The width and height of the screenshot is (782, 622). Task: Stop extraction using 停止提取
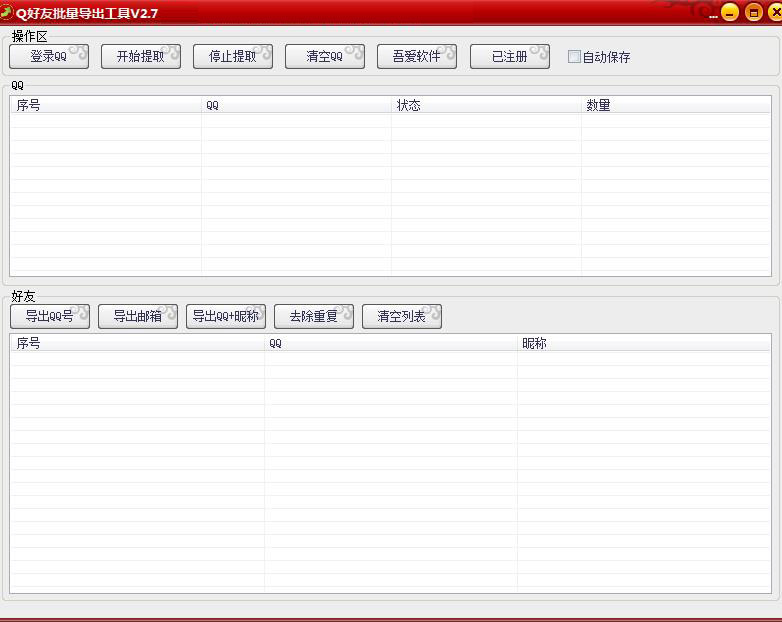click(x=233, y=56)
